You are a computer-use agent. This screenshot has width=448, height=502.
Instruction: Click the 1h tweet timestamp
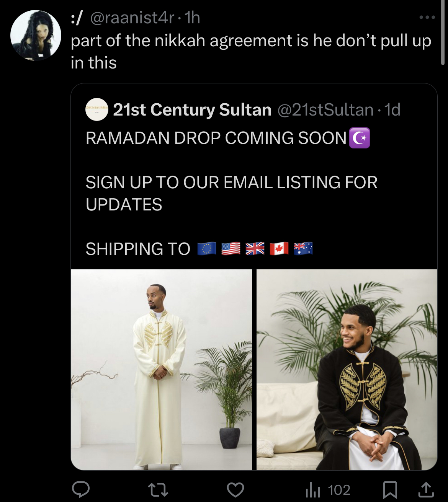192,18
